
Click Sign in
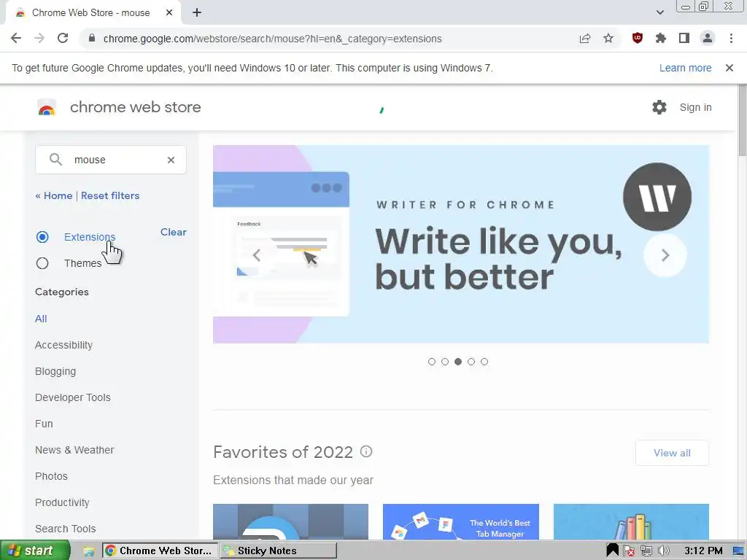[695, 108]
